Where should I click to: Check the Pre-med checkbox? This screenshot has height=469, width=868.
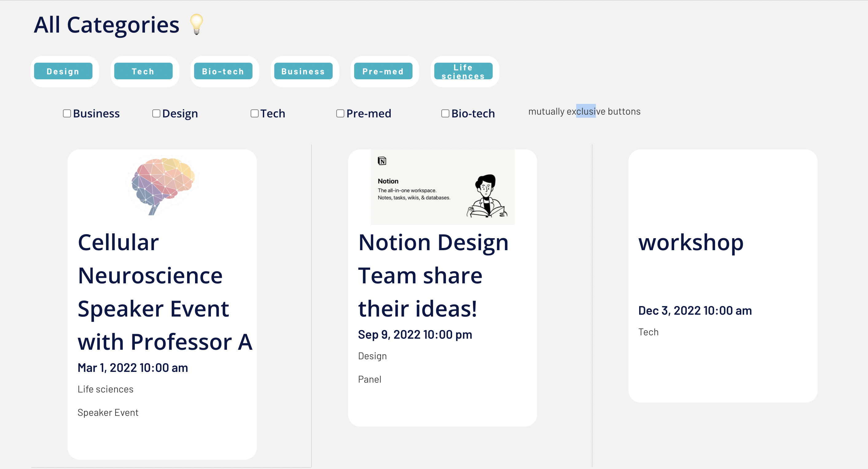click(x=340, y=114)
